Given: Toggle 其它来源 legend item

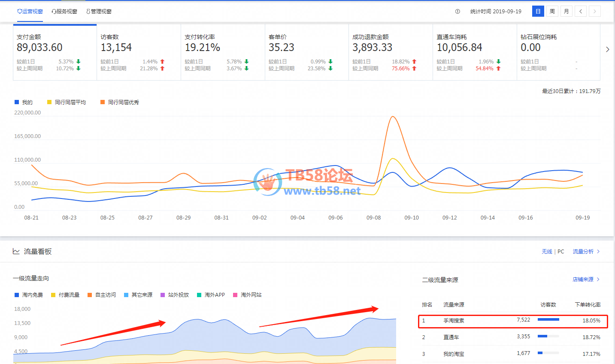Looking at the screenshot, I should [x=138, y=295].
